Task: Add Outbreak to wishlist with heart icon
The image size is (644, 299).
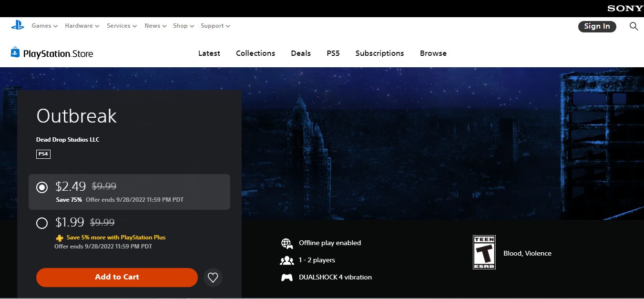Action: [x=213, y=277]
